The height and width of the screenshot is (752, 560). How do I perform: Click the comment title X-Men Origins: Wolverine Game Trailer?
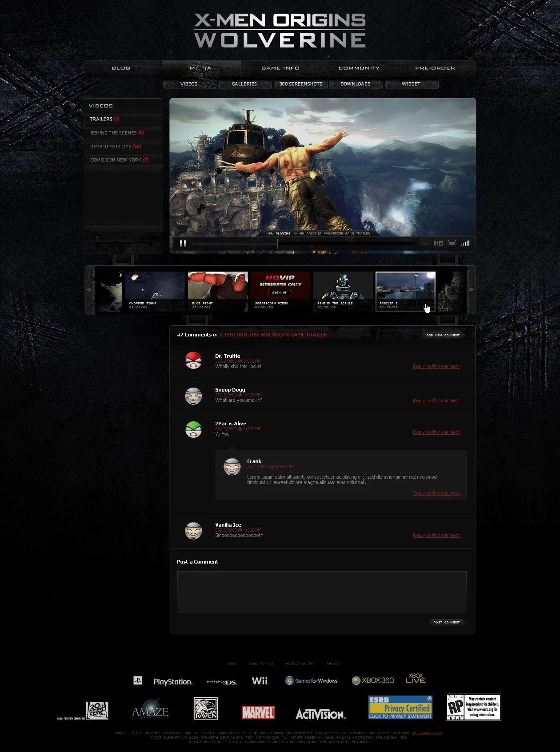[x=273, y=335]
